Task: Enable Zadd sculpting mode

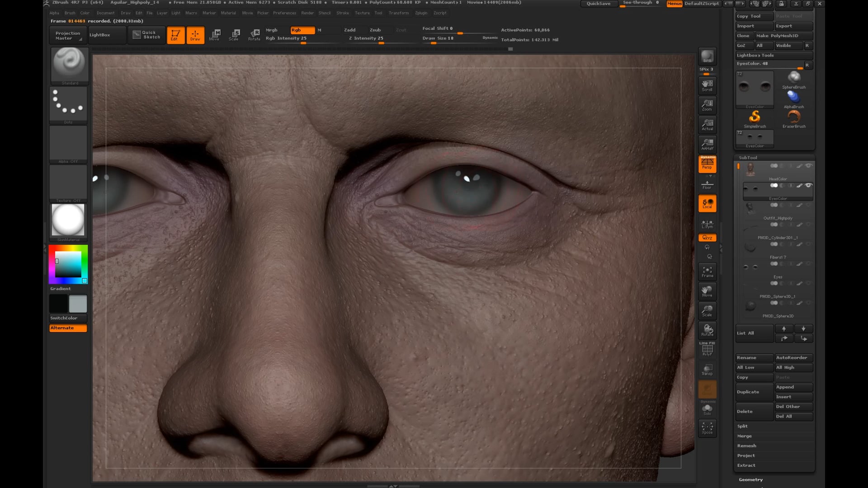Action: tap(350, 30)
